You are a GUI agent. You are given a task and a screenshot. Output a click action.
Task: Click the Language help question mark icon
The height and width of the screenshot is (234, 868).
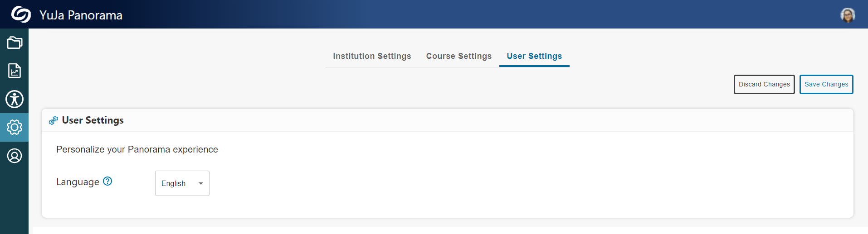107,181
